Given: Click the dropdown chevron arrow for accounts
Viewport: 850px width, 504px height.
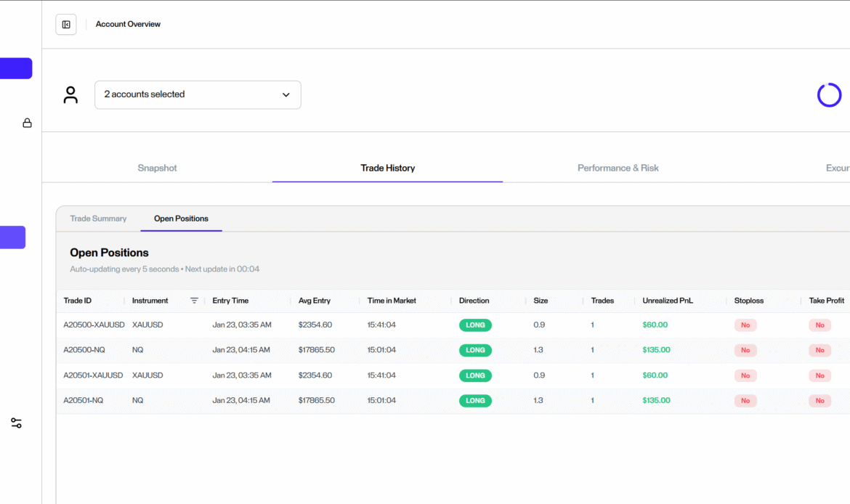Looking at the screenshot, I should pos(286,95).
